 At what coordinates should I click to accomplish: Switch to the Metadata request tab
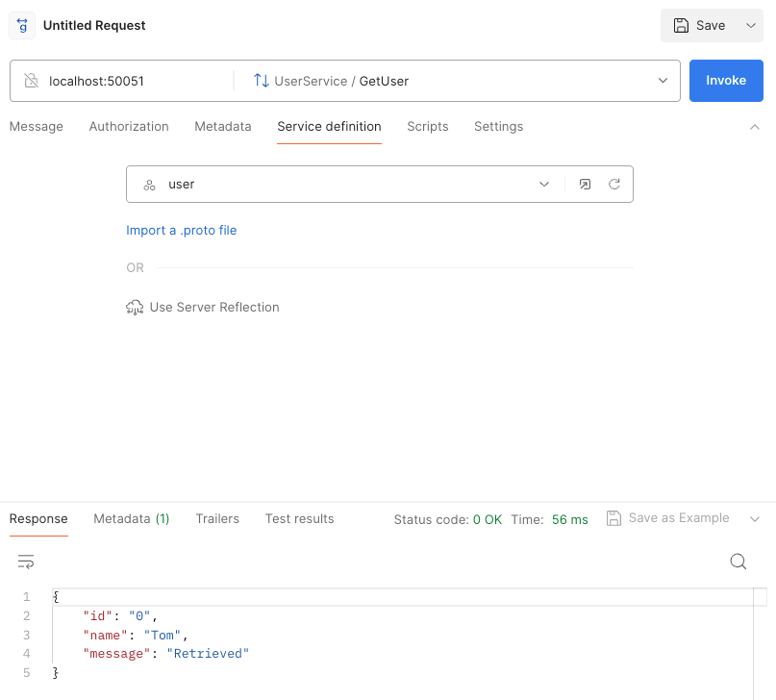pyautogui.click(x=222, y=126)
